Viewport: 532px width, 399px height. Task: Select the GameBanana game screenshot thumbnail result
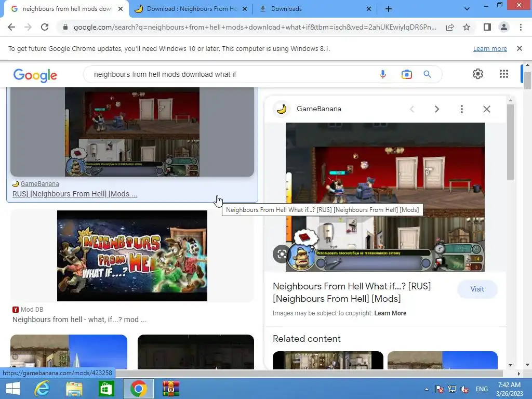pyautogui.click(x=132, y=131)
